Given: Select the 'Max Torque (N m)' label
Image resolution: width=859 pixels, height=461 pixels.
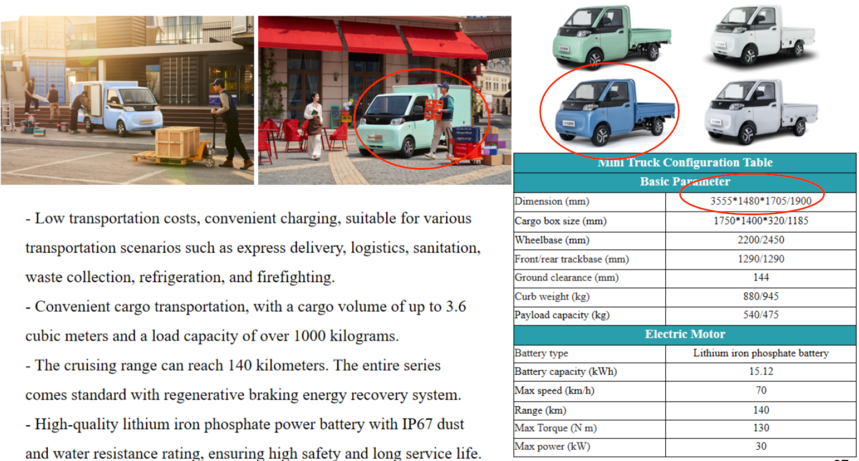Looking at the screenshot, I should click(556, 428).
